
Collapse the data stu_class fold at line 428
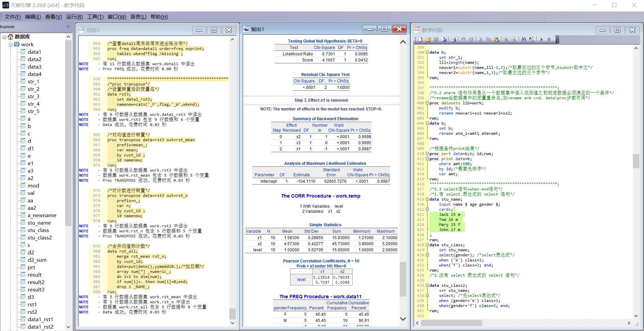point(427,245)
